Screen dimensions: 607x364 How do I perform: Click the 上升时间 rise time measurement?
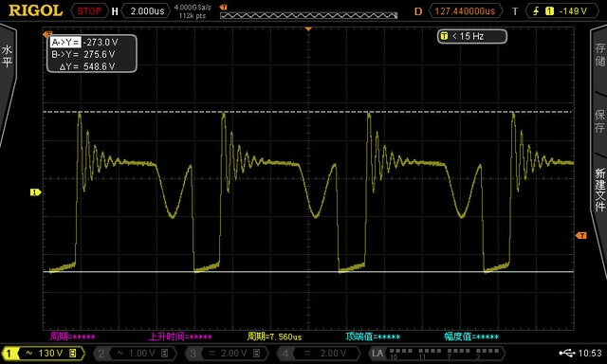[180, 337]
